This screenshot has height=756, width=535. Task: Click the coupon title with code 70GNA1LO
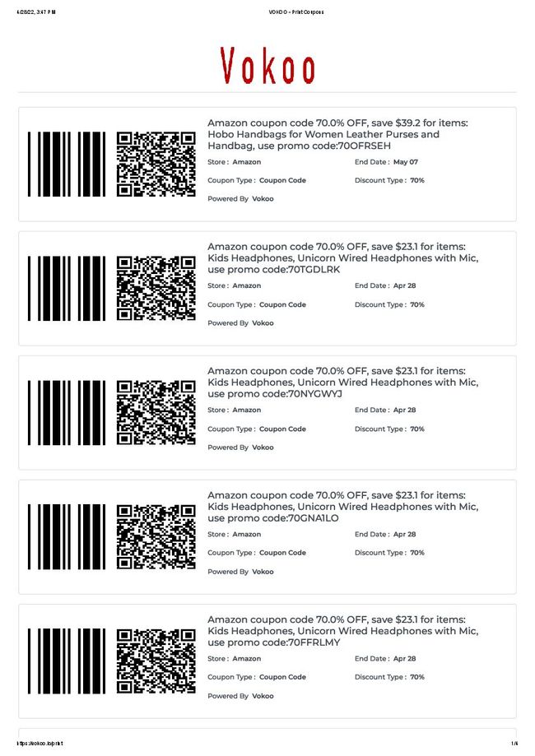click(x=342, y=507)
